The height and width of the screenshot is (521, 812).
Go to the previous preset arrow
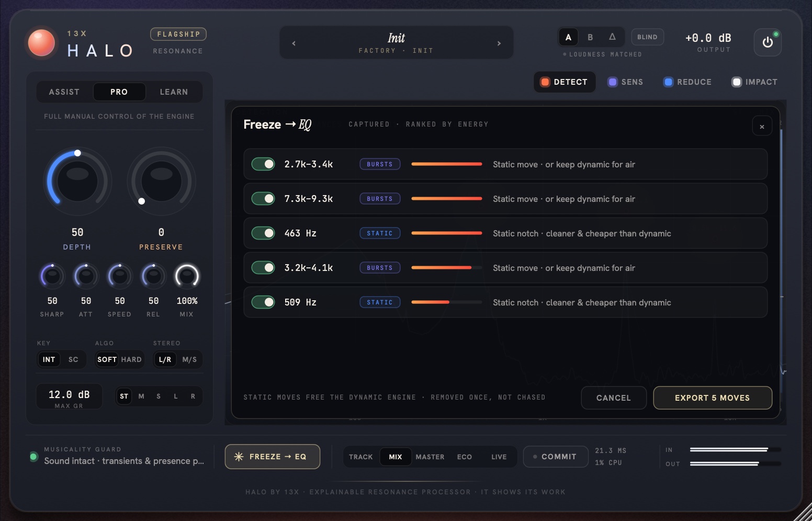[x=294, y=43]
